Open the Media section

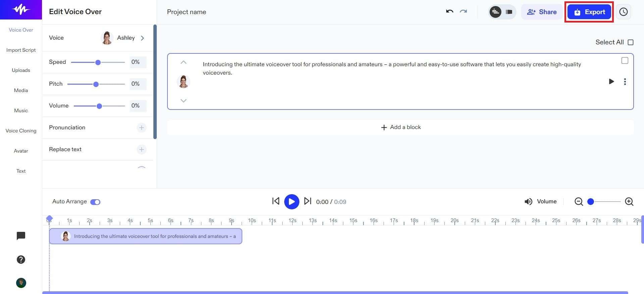point(21,90)
